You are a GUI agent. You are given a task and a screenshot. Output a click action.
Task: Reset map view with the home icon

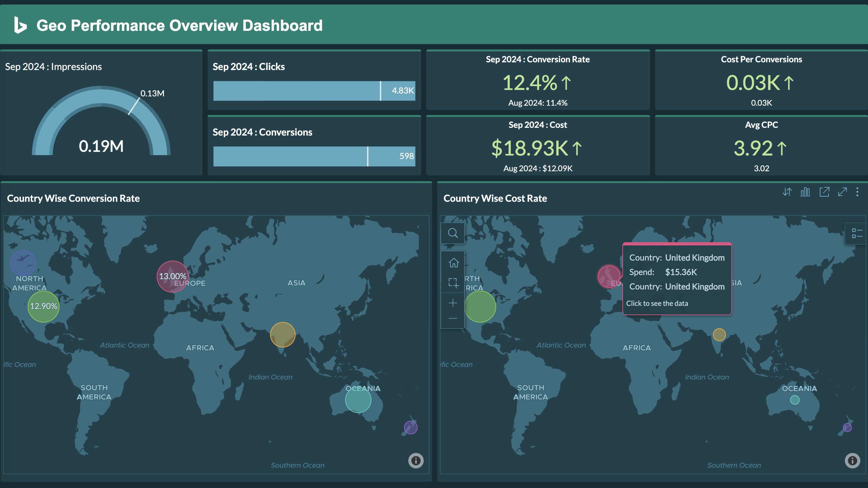click(454, 263)
